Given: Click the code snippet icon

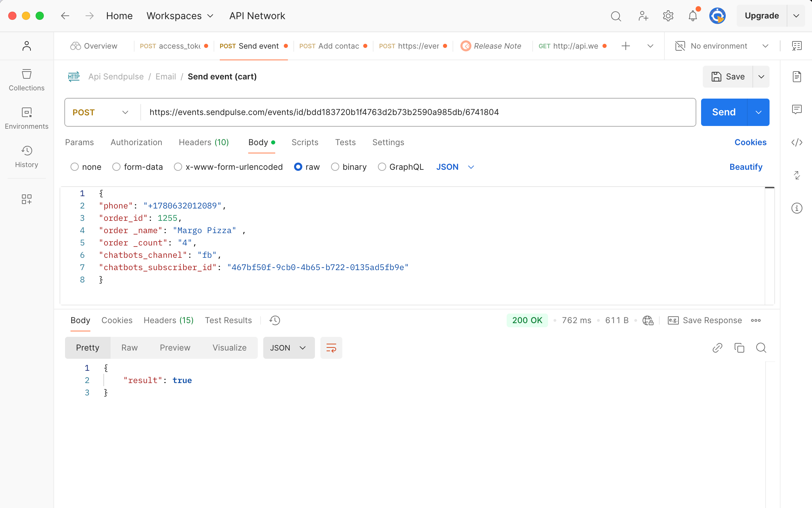Looking at the screenshot, I should tap(797, 142).
